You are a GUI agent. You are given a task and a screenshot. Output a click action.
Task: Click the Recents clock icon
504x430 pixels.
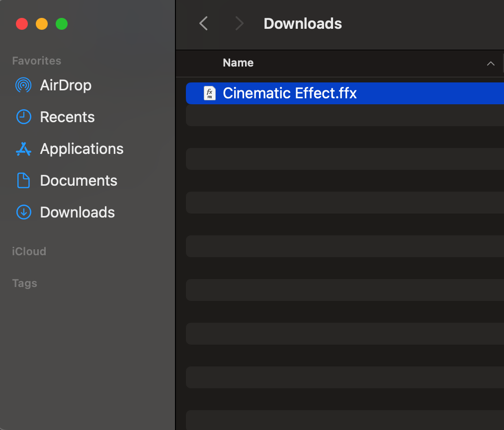click(x=23, y=117)
